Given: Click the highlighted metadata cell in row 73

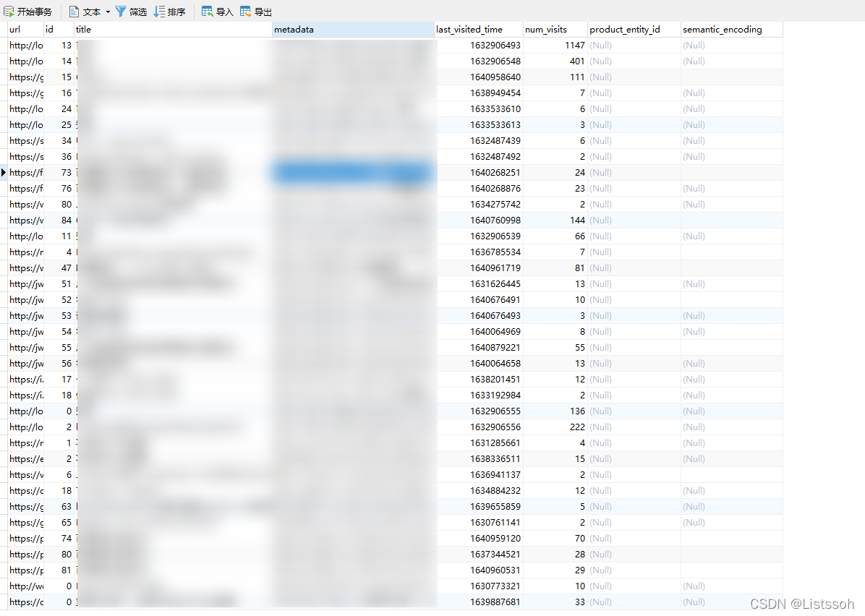Looking at the screenshot, I should [x=353, y=173].
